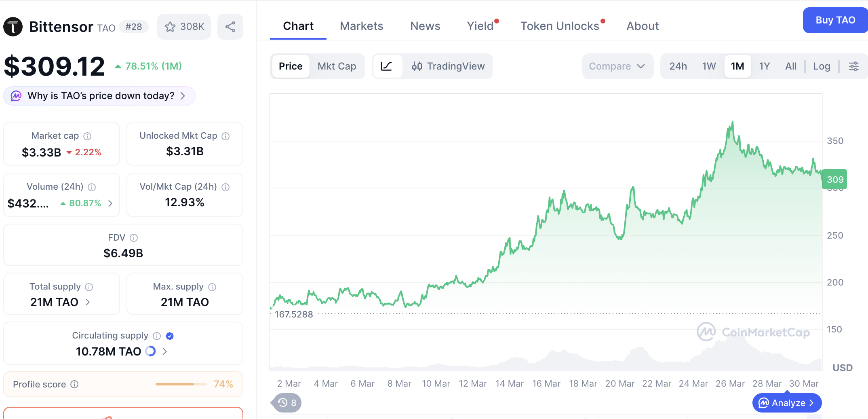Open the News tab

tap(425, 26)
